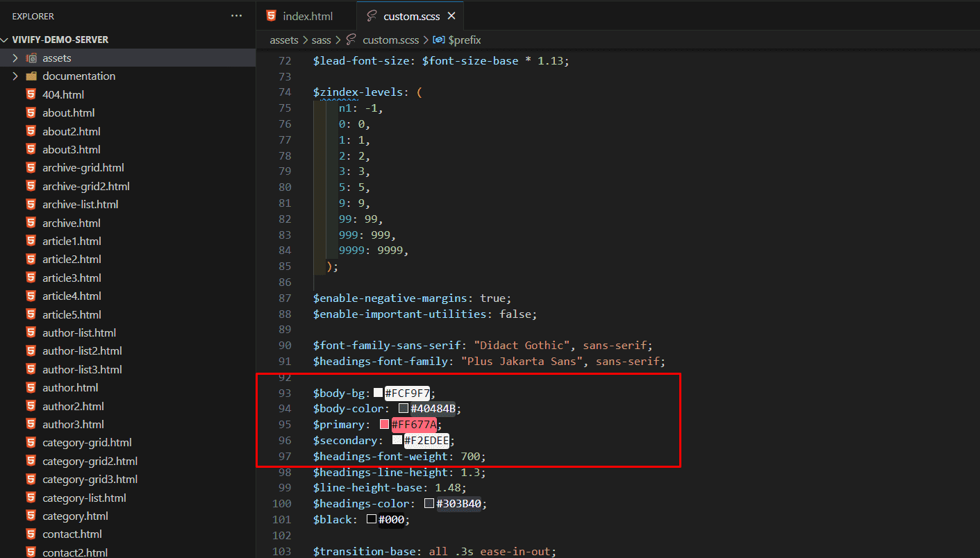
Task: Click the HTML5 icon on index.html tab
Action: click(271, 16)
